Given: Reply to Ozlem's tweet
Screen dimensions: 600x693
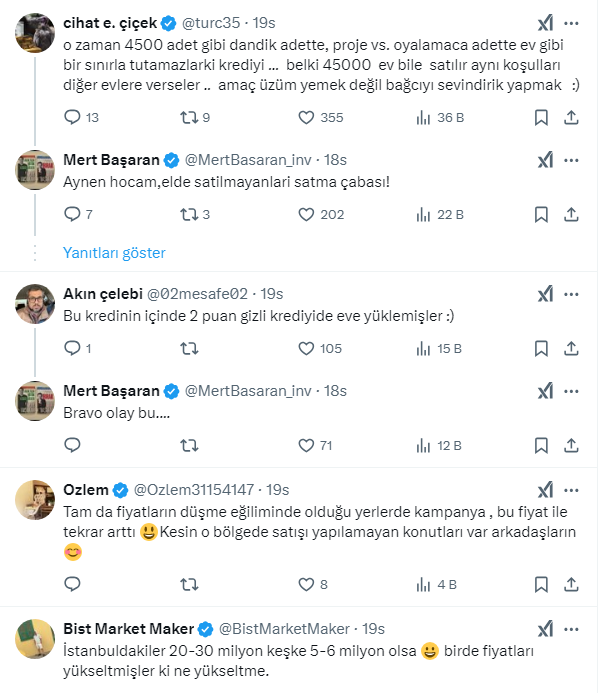Looking at the screenshot, I should point(72,585).
